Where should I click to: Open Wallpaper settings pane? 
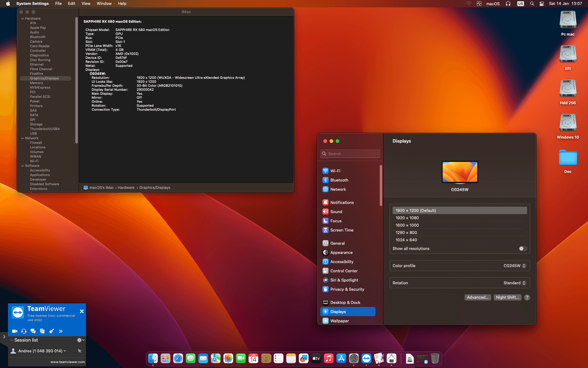tap(348, 321)
